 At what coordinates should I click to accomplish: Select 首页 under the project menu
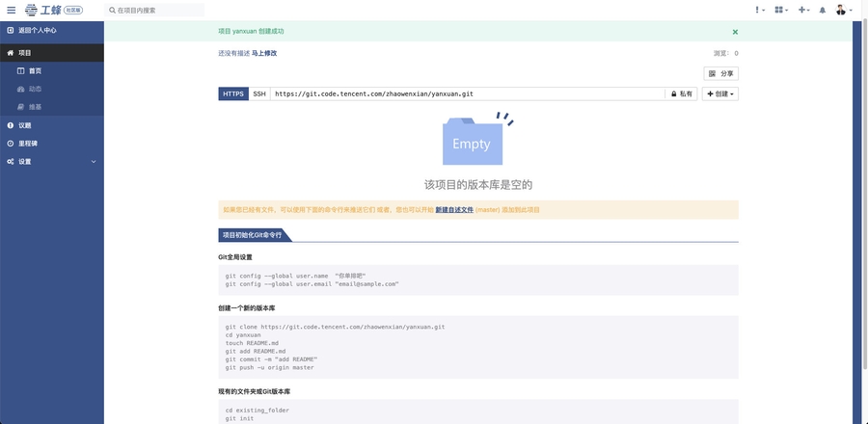click(x=35, y=71)
